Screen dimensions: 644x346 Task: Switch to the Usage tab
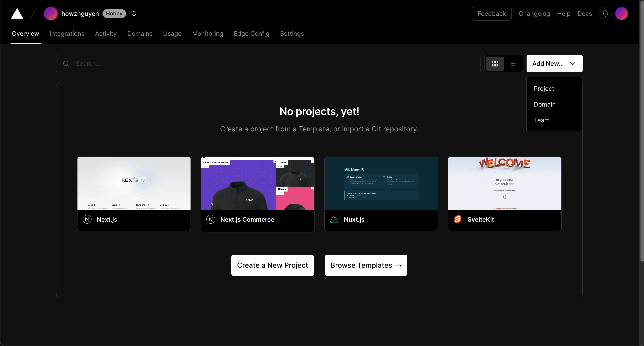click(x=172, y=34)
